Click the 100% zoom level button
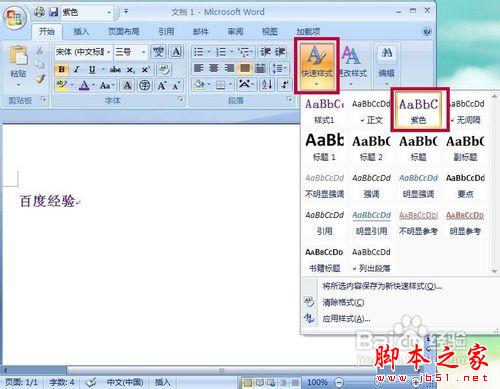Image resolution: width=500 pixels, height=389 pixels. 317,382
